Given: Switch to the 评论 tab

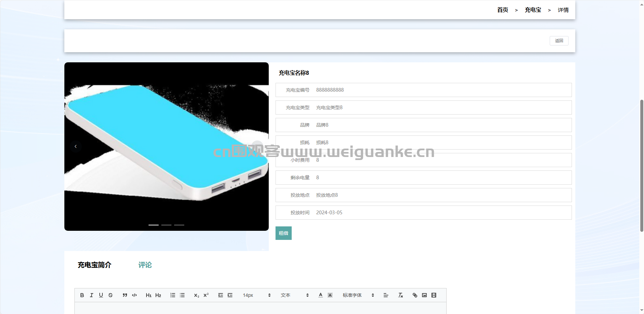Looking at the screenshot, I should point(145,265).
